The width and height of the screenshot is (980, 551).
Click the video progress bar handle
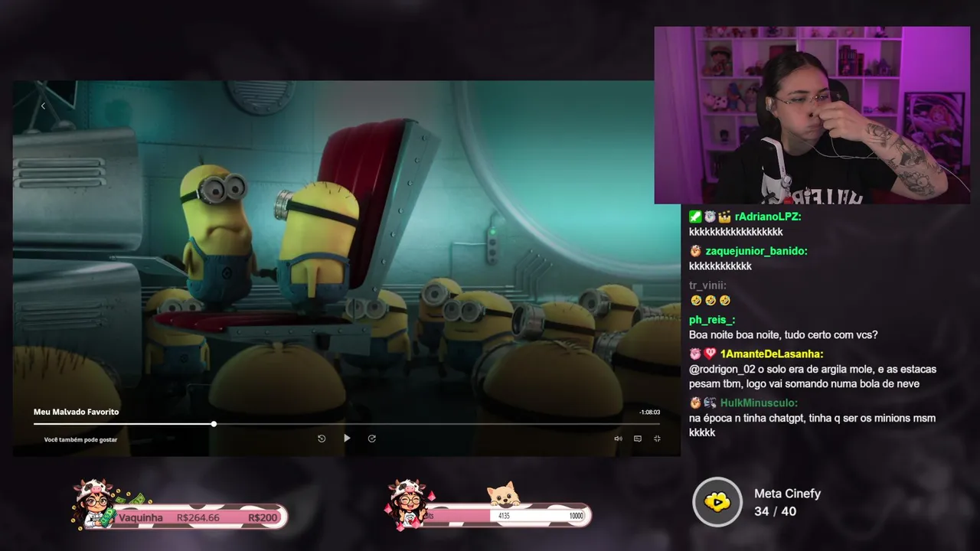click(x=214, y=423)
